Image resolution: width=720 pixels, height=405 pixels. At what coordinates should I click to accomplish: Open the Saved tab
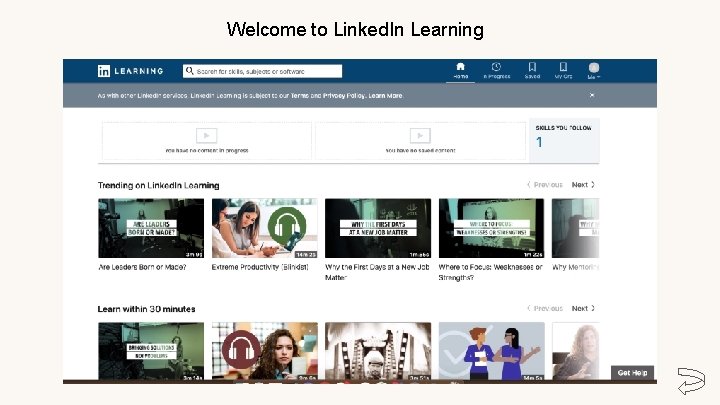532,71
